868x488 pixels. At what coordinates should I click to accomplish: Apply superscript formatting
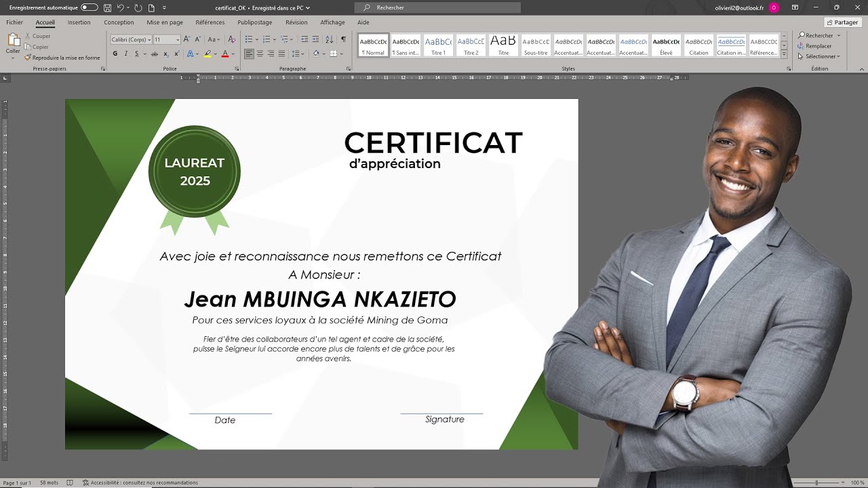coord(176,54)
